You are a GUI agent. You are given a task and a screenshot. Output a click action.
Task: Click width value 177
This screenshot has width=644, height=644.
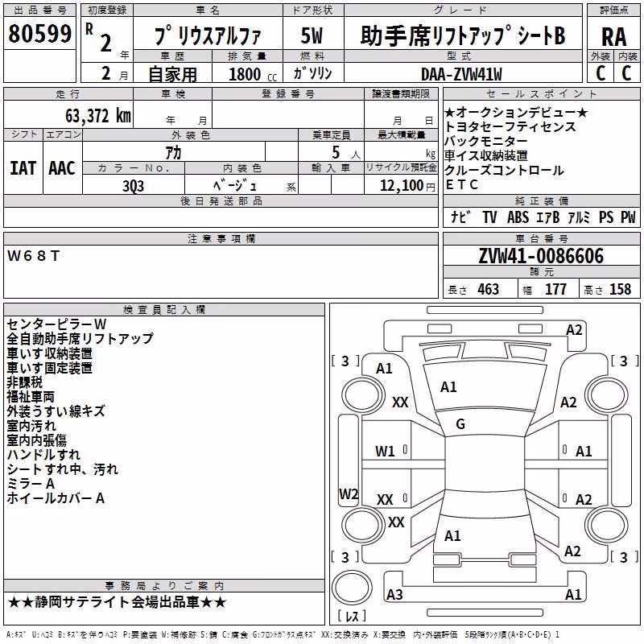(555, 289)
